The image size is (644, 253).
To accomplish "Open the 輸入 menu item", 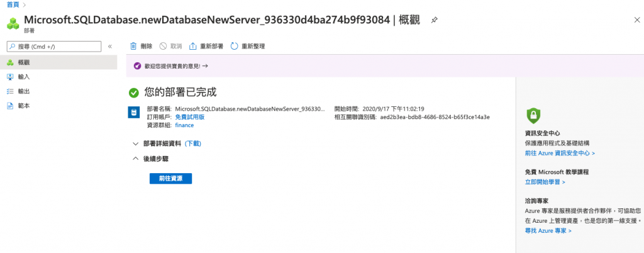I will pyautogui.click(x=58, y=77).
